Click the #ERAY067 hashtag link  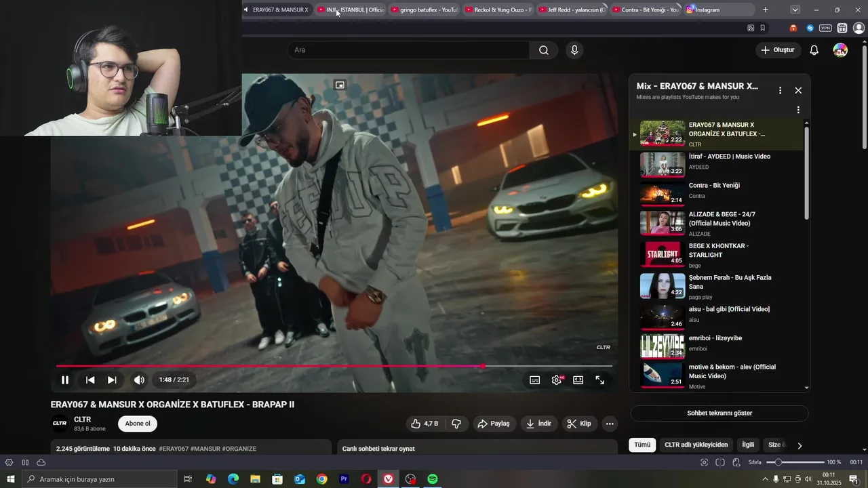[x=174, y=449]
